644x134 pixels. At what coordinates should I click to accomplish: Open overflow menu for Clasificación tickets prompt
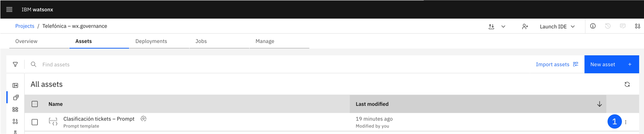pos(626,122)
